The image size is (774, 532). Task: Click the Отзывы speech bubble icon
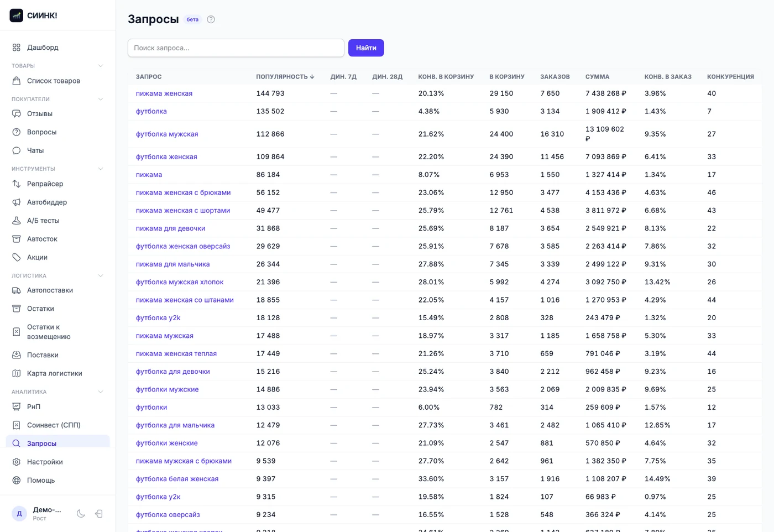click(17, 114)
